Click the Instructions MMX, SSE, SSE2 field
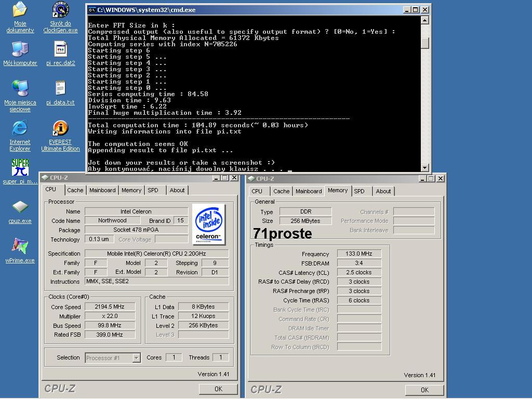This screenshot has height=399, width=532. click(x=156, y=281)
